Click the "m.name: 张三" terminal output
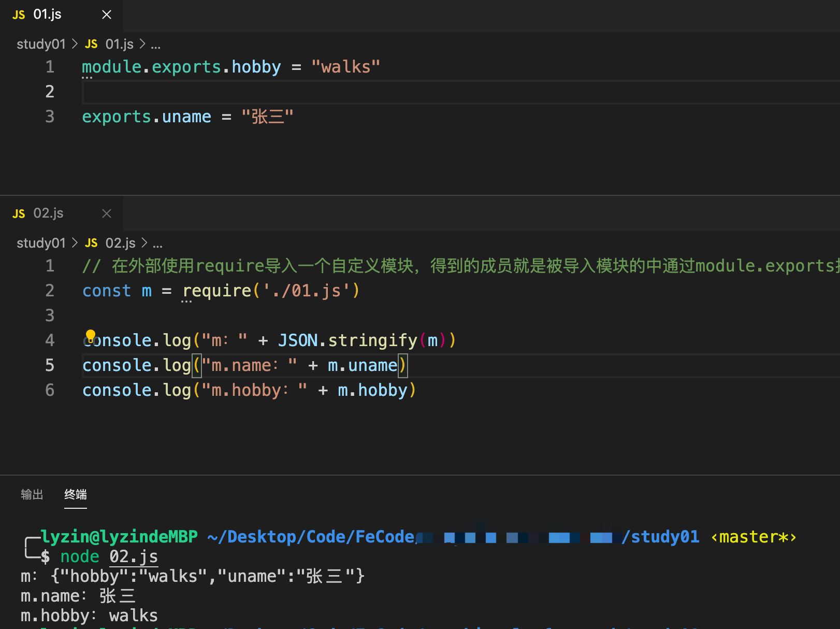The height and width of the screenshot is (629, 840). click(x=78, y=596)
